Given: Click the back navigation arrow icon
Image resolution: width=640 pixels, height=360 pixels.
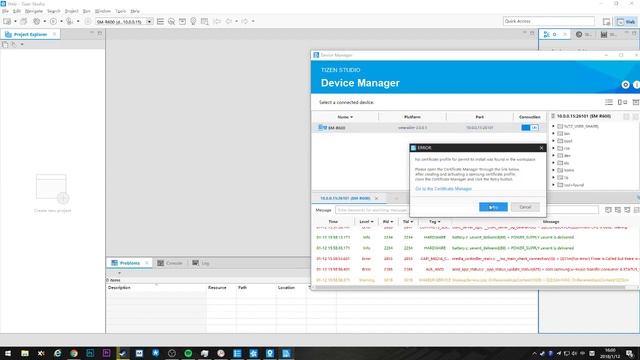Looking at the screenshot, I should pos(229,21).
